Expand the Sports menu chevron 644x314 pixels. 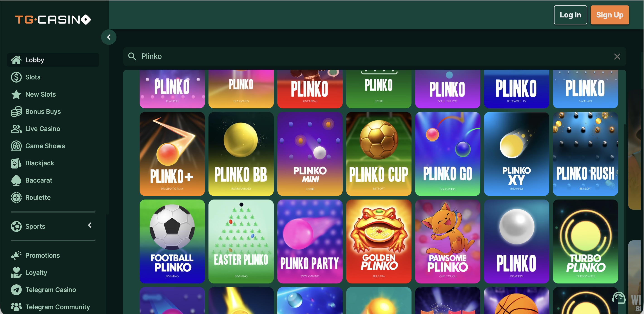click(x=90, y=225)
